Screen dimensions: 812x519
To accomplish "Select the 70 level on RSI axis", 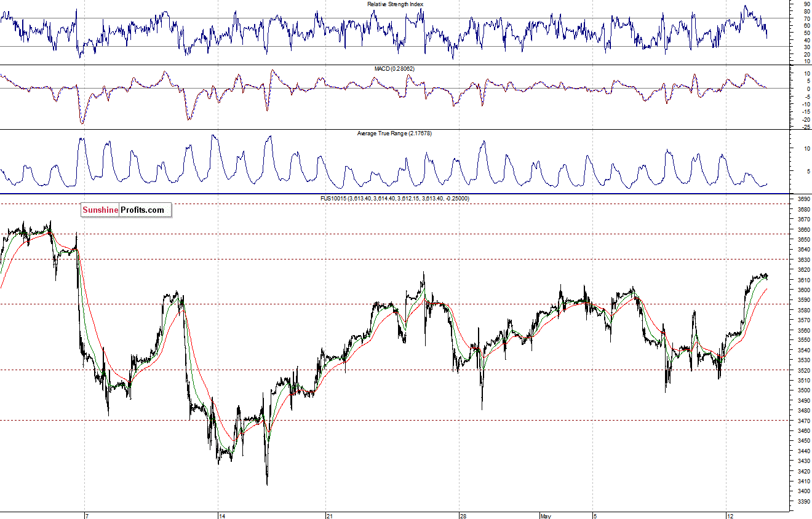I will (806, 18).
